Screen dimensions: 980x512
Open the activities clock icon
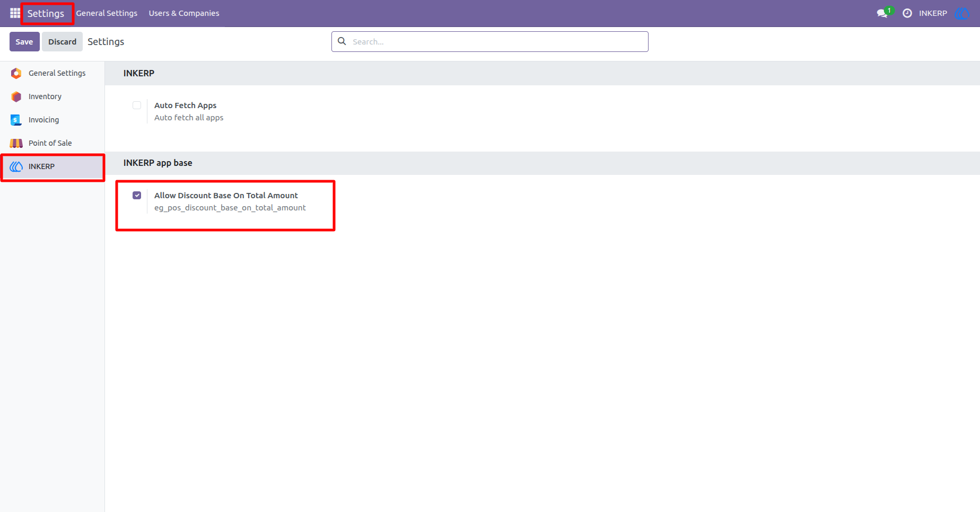click(x=907, y=13)
